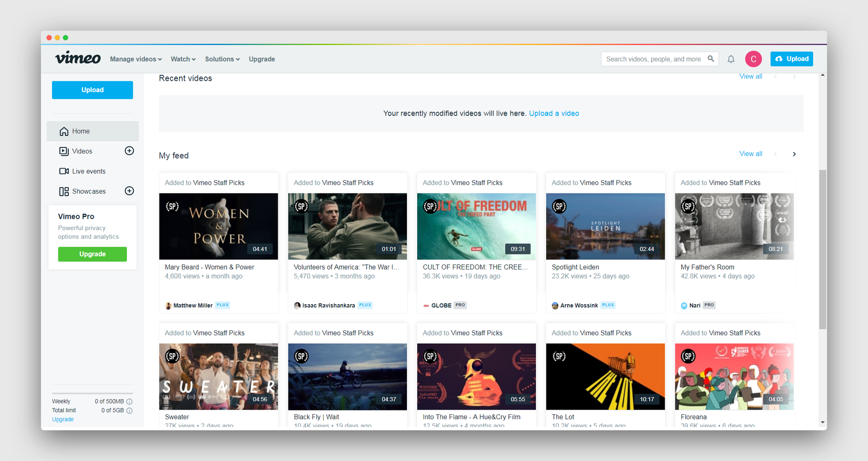Click title 'Spotlight Leiden'

[576, 267]
